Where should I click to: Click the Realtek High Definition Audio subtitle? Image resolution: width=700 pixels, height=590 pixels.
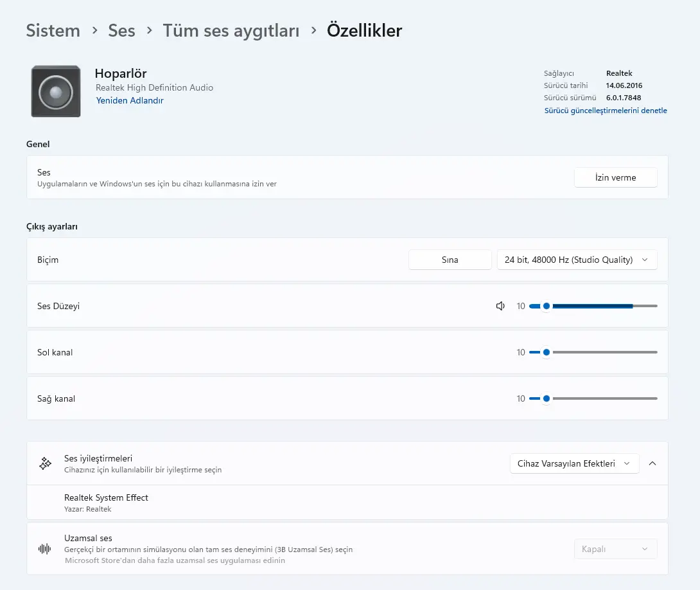155,87
